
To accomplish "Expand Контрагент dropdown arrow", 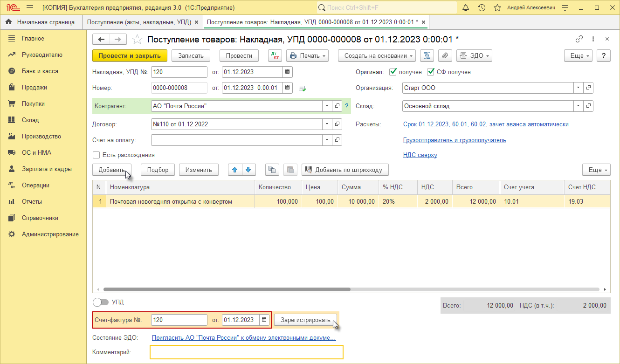I will pyautogui.click(x=327, y=106).
